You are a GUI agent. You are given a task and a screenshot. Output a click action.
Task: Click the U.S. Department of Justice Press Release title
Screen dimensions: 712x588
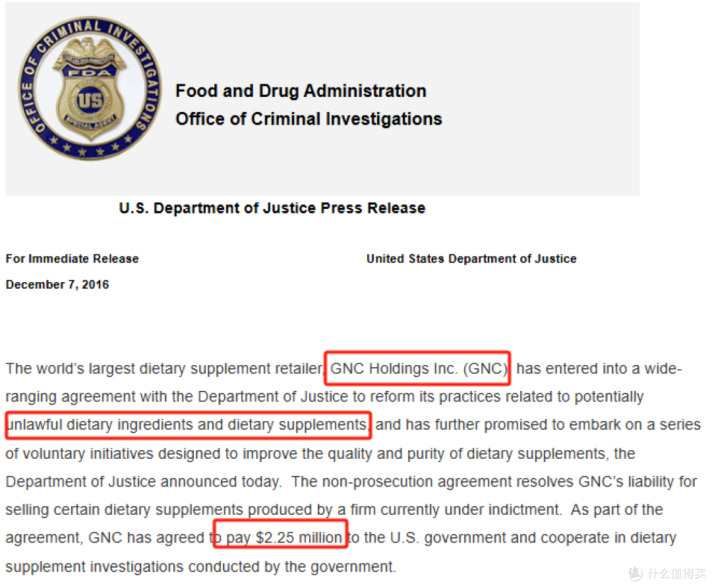(x=272, y=208)
